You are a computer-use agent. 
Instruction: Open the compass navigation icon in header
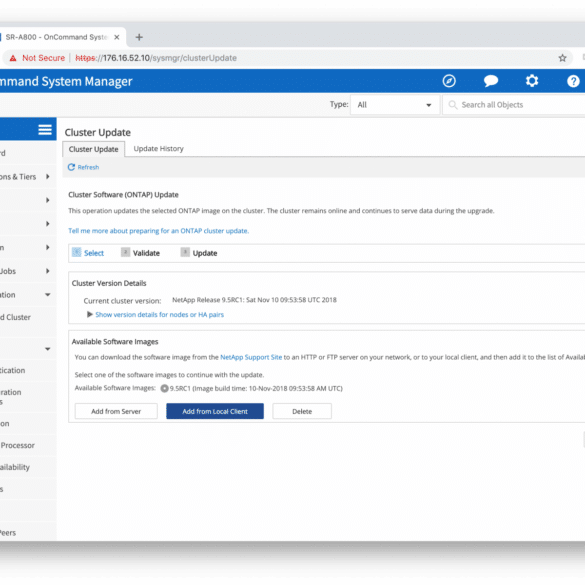pos(449,81)
